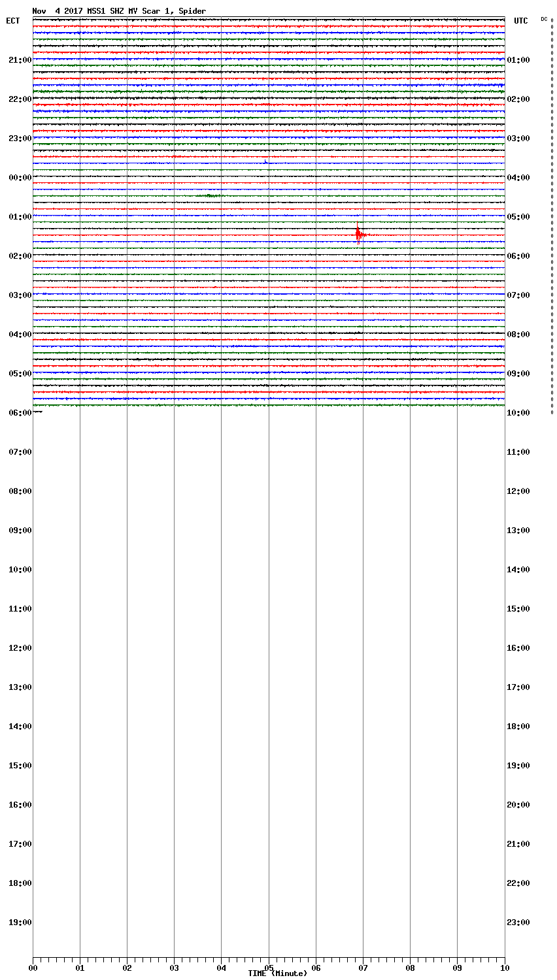Click minute tick label 04 on the time axis

point(221,968)
